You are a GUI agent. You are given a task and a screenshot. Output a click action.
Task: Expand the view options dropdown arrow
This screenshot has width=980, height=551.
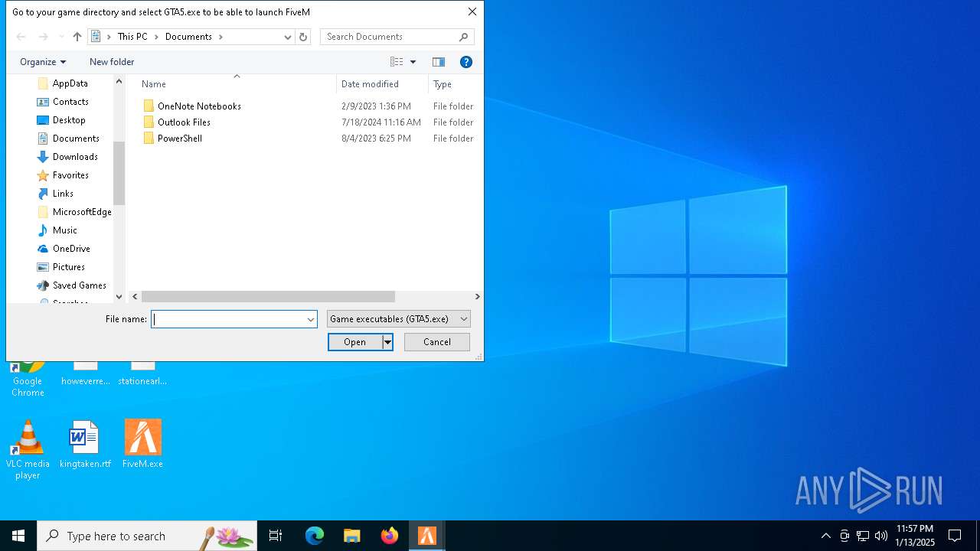[x=413, y=62]
